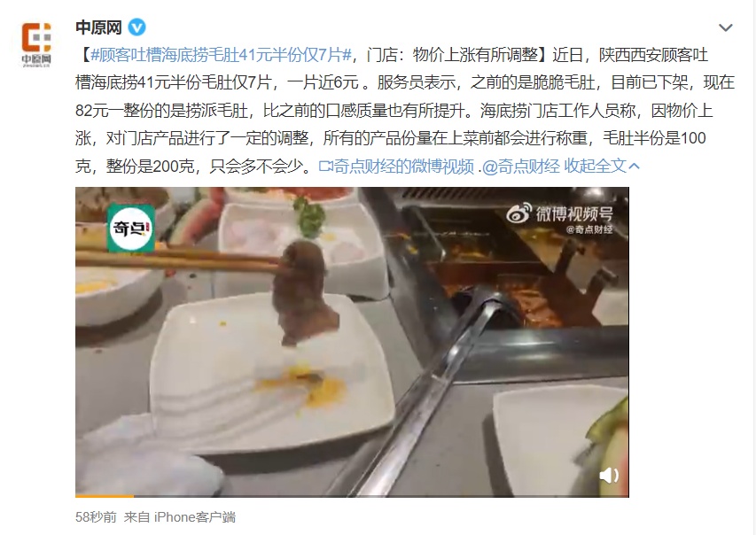The width and height of the screenshot is (756, 535).
Task: Click the Weibo eye logo in the video watermark
Action: point(518,213)
